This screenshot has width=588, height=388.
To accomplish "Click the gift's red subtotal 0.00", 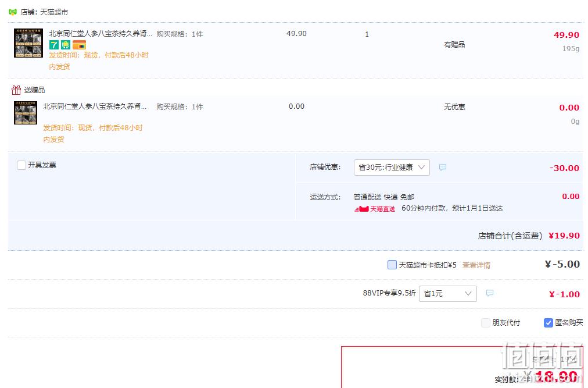I will pos(569,108).
